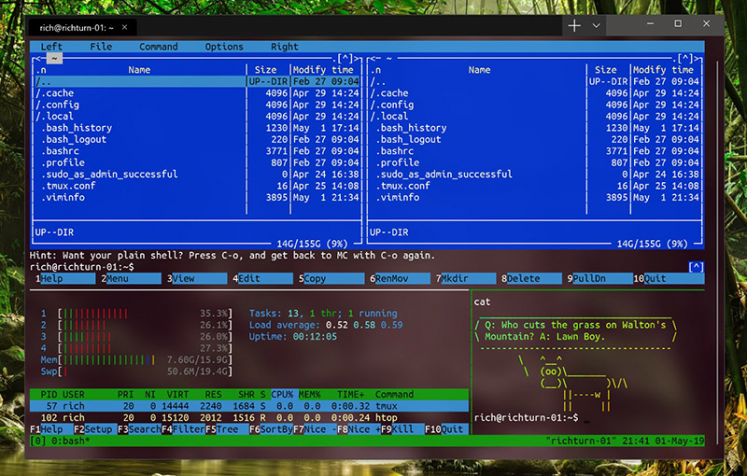Screen dimensions: 747x476
Task: Open the Options menu
Action: point(224,47)
